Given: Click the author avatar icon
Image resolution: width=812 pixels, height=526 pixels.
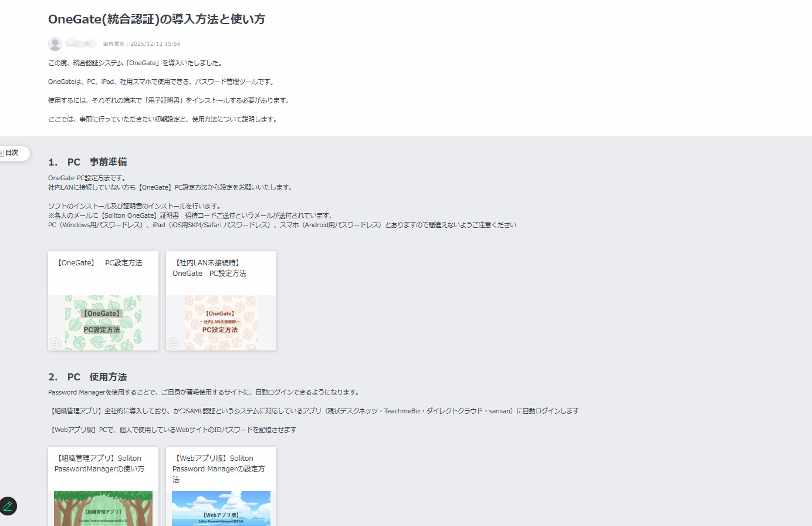Looking at the screenshot, I should pos(55,44).
